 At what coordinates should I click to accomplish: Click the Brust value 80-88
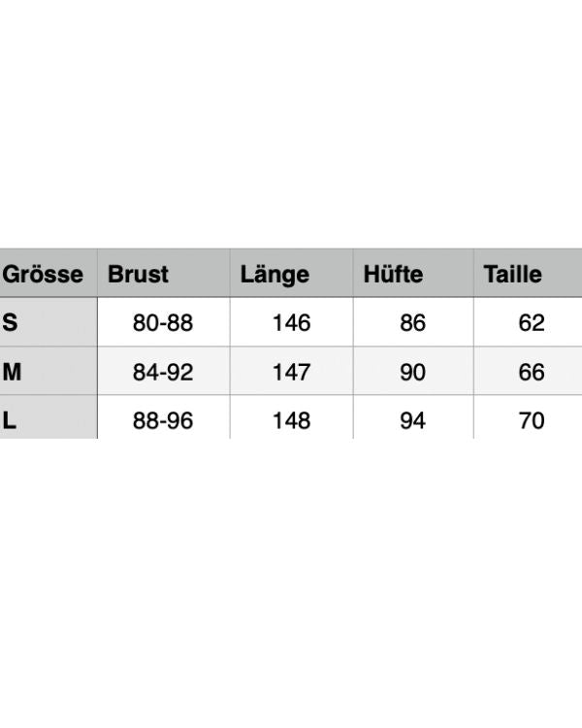click(163, 322)
